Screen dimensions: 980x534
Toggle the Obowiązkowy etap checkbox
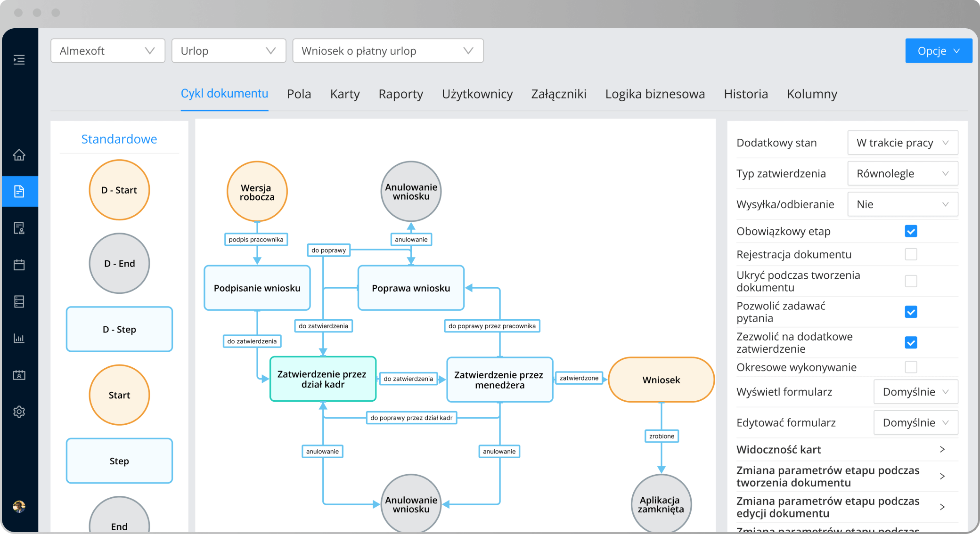[x=911, y=231]
